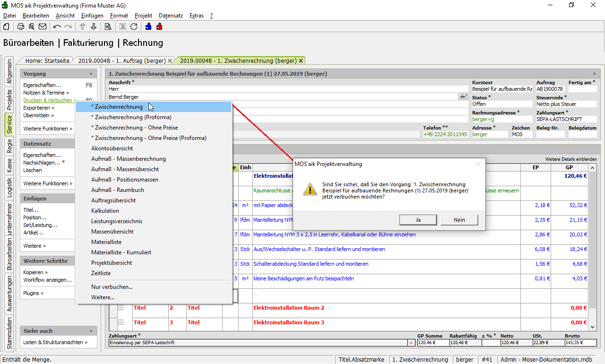Expand the Elektroinstallation Raum 2 title row

tap(121, 308)
